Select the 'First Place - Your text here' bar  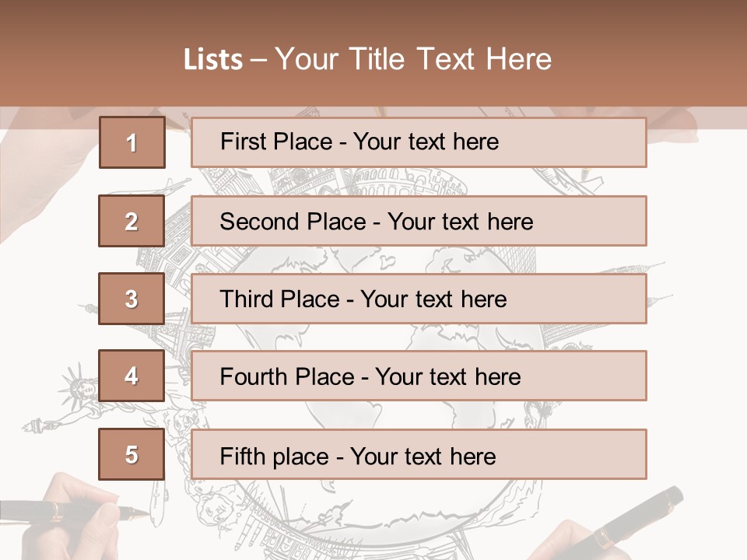coord(419,142)
